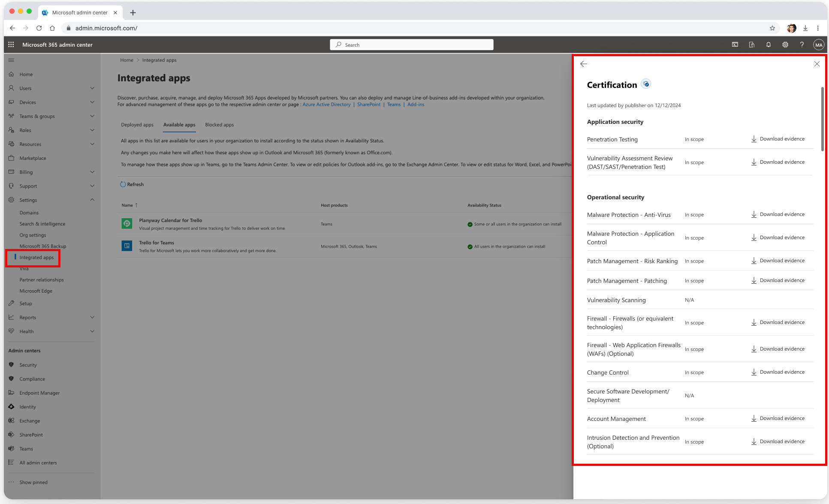829x504 pixels.
Task: Click the Refresh icon to reload apps
Action: (x=123, y=184)
